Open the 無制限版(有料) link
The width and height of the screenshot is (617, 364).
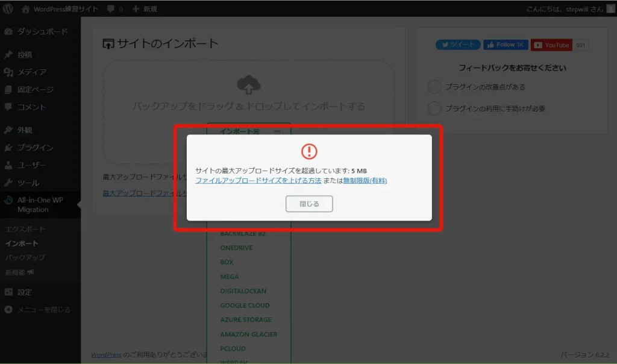coord(365,180)
